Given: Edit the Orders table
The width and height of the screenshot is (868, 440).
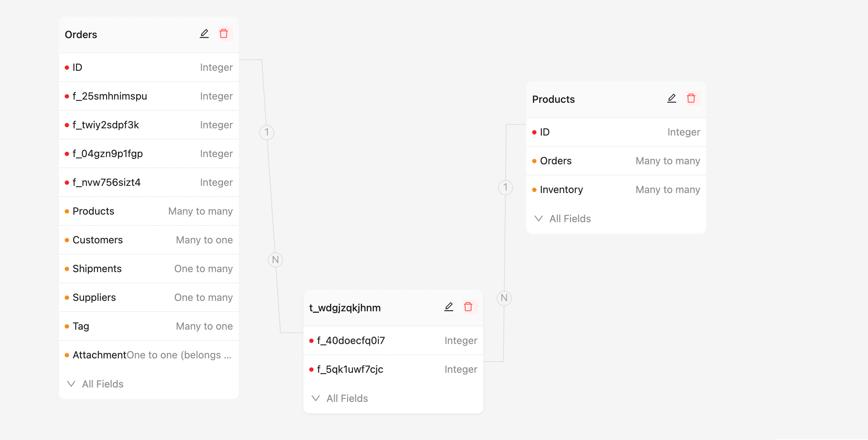Looking at the screenshot, I should point(204,34).
